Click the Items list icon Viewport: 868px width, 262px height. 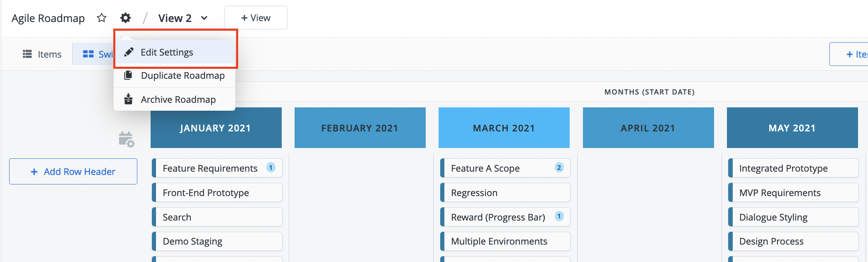pos(27,54)
